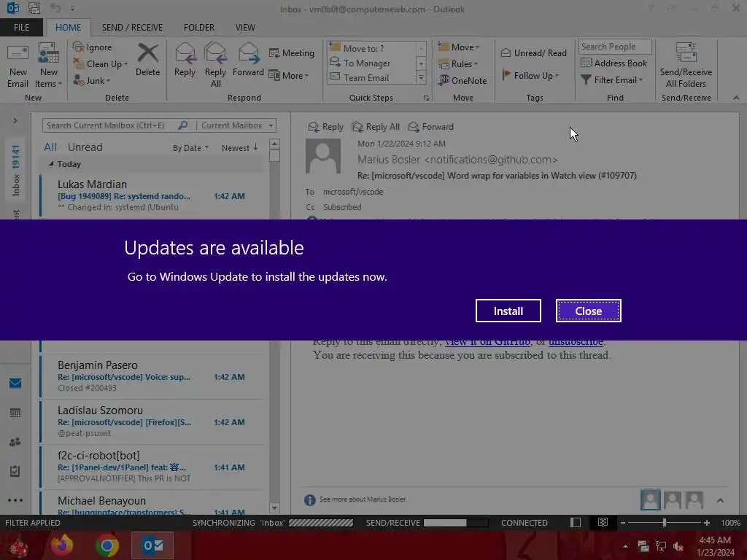Image resolution: width=747 pixels, height=560 pixels.
Task: Expand the Quick Steps gallery
Action: (421, 77)
